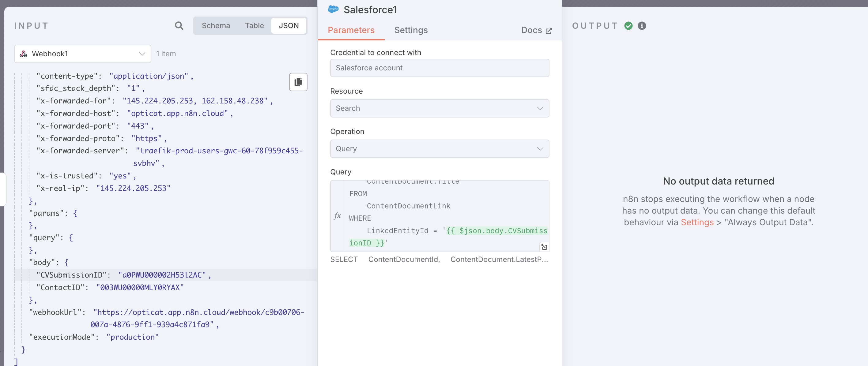Click the "query" key in JSON
868x366 pixels.
pos(44,238)
